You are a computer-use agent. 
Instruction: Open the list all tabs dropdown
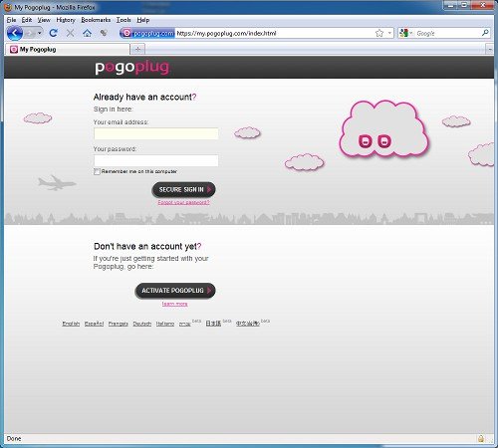point(490,50)
